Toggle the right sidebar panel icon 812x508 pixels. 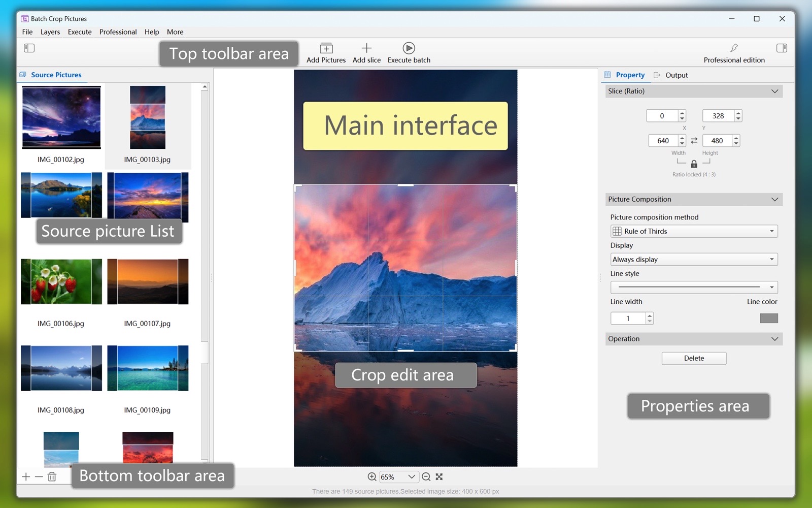[782, 48]
